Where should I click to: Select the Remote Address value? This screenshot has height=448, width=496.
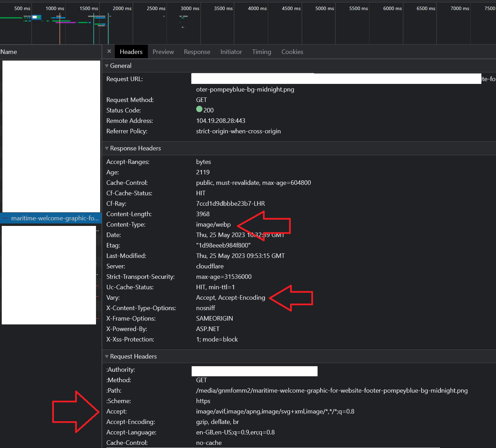click(221, 121)
